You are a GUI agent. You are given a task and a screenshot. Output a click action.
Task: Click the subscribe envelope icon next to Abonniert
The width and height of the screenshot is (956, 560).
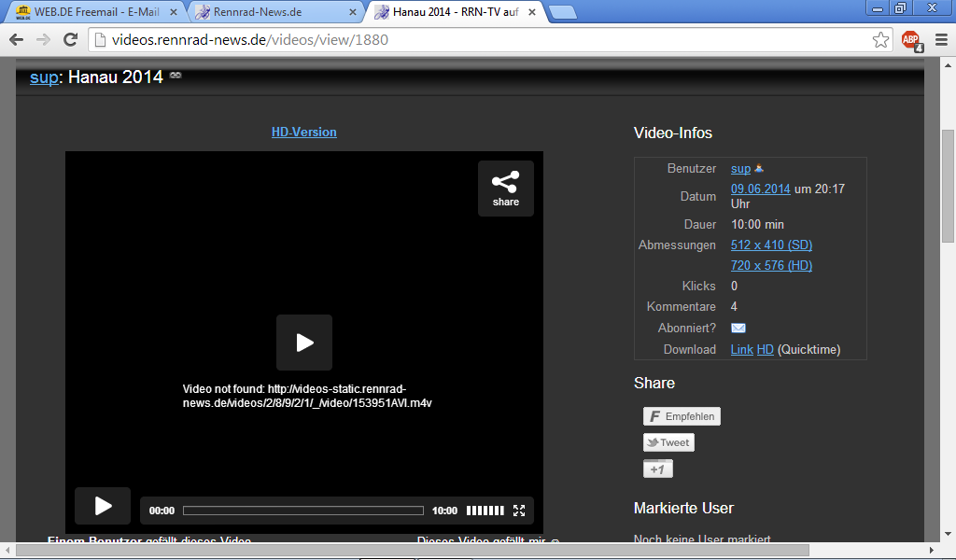tap(738, 328)
